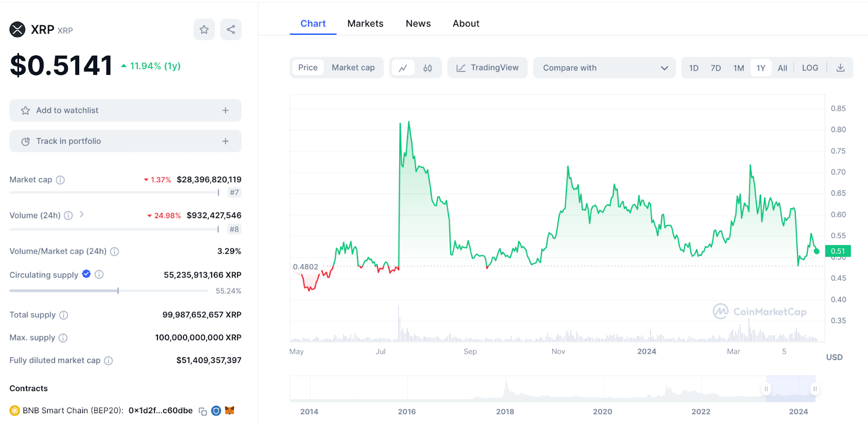Download the chart data
This screenshot has width=868, height=423.
(840, 68)
